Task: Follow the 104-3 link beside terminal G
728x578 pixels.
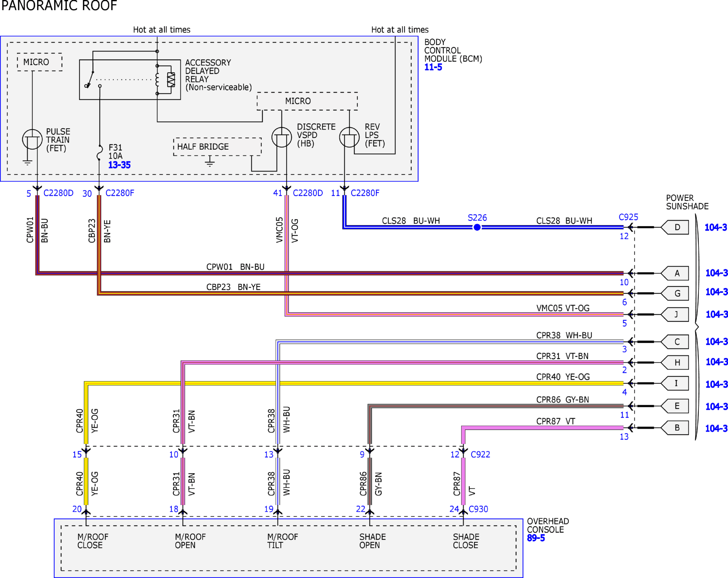Action: tap(716, 292)
